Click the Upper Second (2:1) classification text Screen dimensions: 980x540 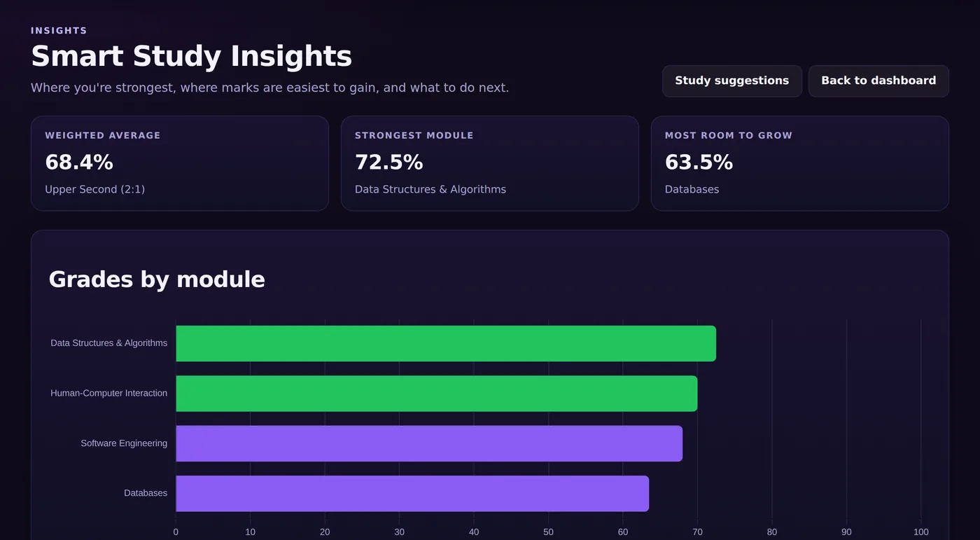tap(95, 189)
